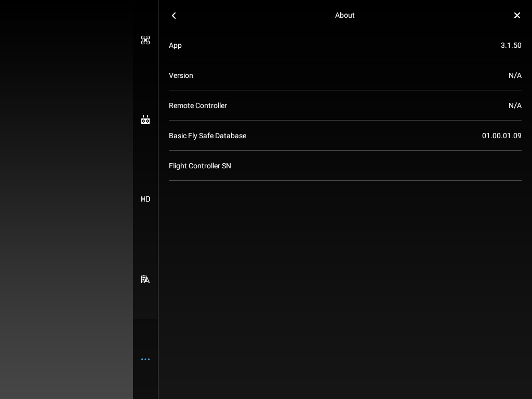This screenshot has width=532, height=399.
Task: Select the Basic Fly Safe Database label
Action: click(x=208, y=136)
